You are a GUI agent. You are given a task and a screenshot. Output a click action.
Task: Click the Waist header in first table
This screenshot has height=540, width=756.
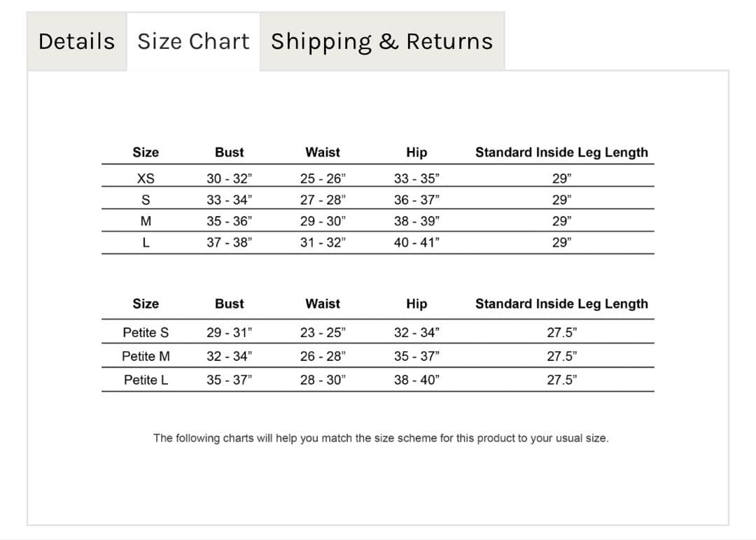[323, 152]
